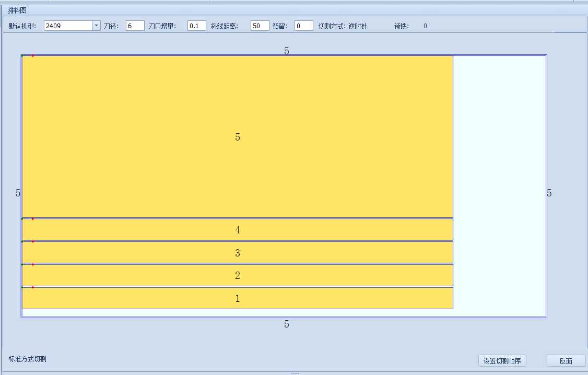Select yellow panel number 1

point(238,298)
